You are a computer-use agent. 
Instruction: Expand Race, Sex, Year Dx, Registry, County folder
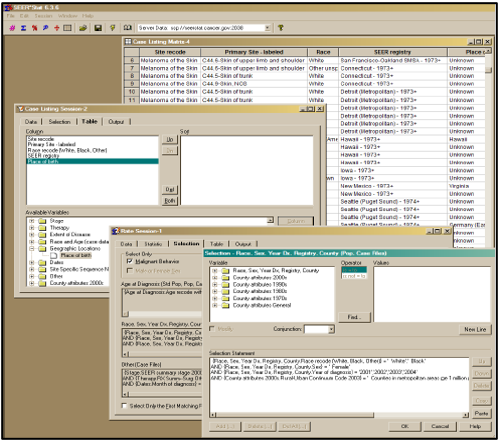pyautogui.click(x=215, y=271)
